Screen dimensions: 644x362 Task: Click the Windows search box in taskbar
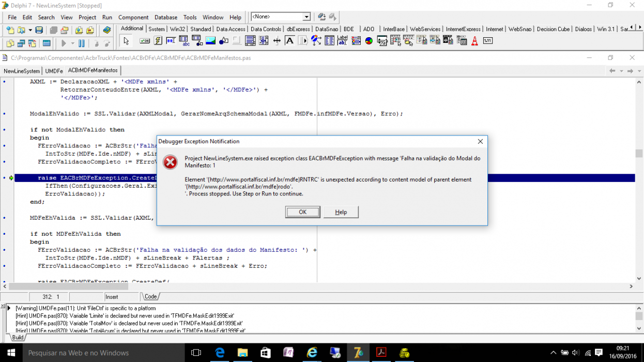[103, 353]
